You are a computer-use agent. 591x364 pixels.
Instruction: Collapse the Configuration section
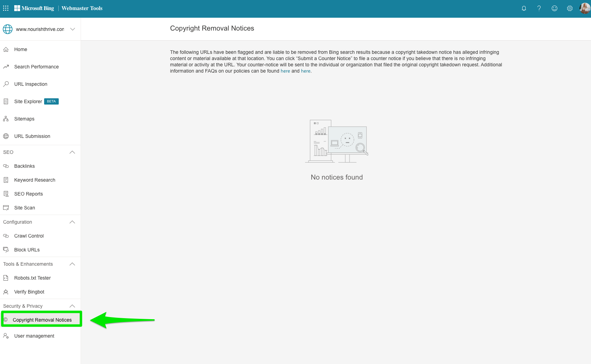point(72,222)
